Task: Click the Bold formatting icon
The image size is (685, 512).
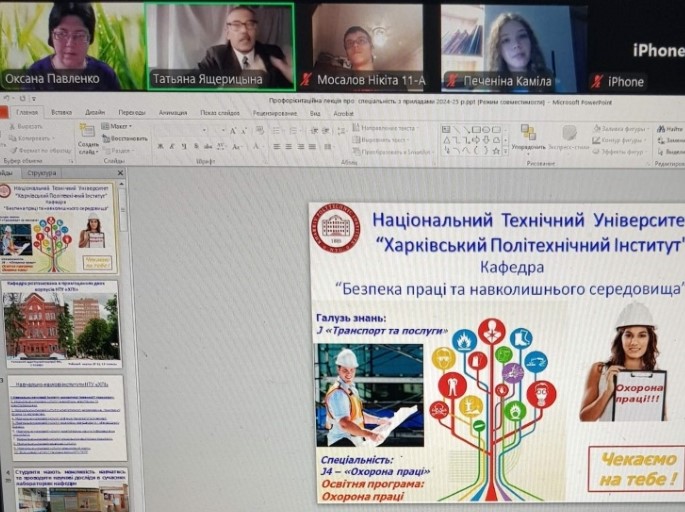Action: (159, 146)
